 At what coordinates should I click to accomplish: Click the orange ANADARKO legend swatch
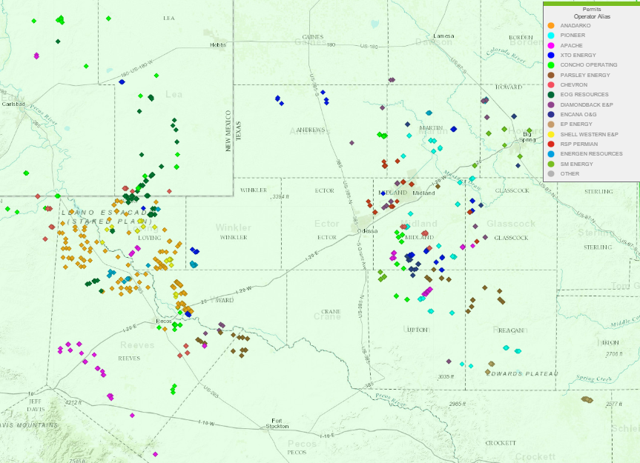pyautogui.click(x=551, y=26)
